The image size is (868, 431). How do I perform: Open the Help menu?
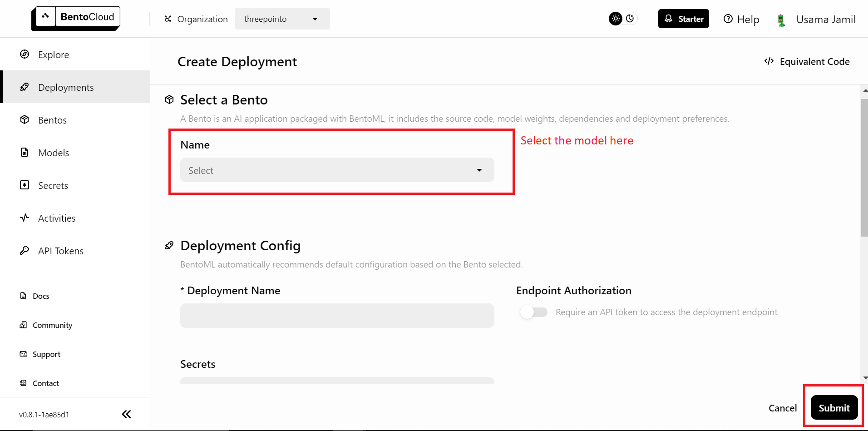click(741, 19)
